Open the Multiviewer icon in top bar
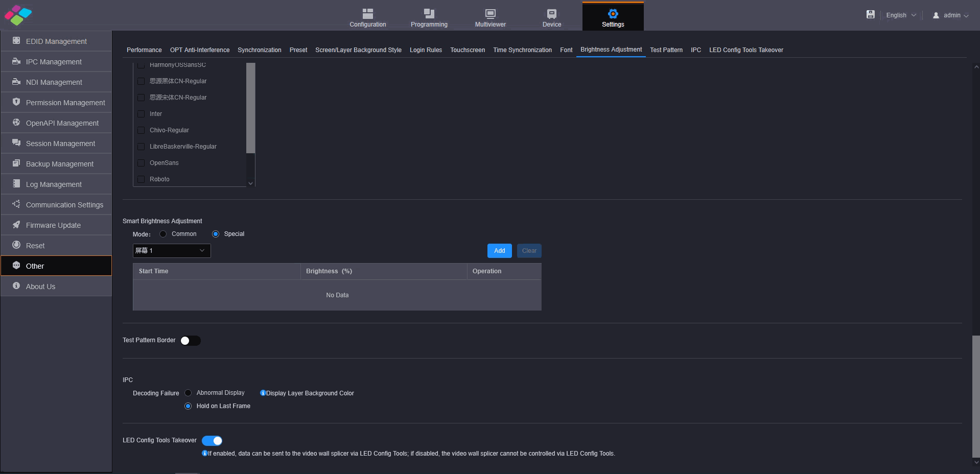Viewport: 980px width, 474px height. pos(490,14)
